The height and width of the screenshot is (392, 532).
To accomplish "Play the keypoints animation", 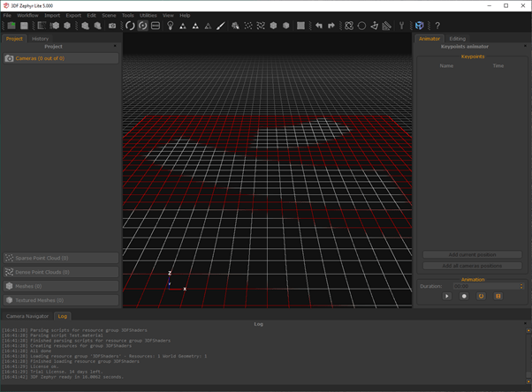I will (447, 297).
